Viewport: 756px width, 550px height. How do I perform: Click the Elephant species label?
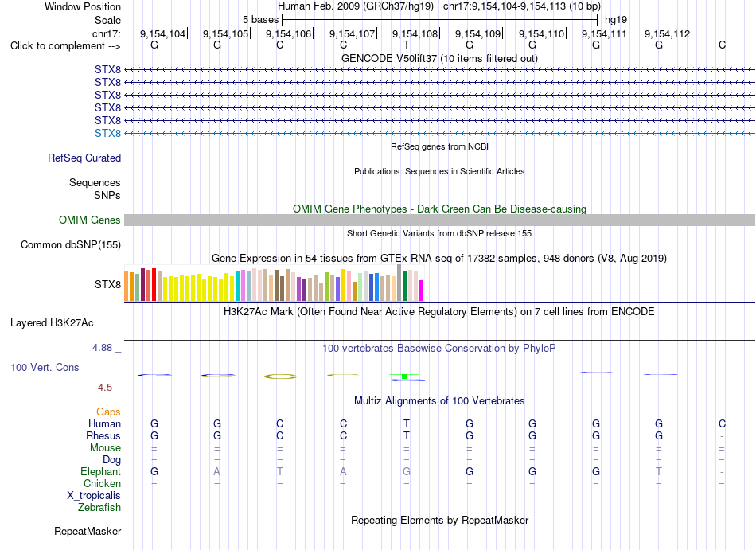click(x=100, y=471)
